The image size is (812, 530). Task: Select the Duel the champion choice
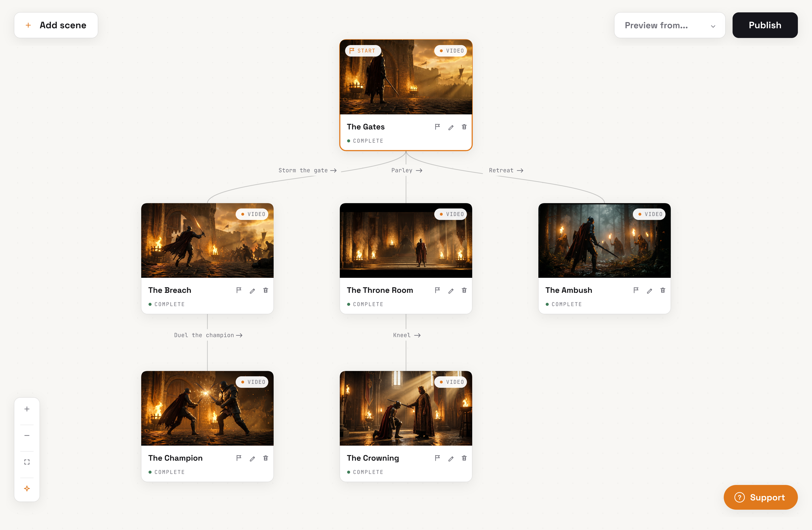pyautogui.click(x=208, y=335)
